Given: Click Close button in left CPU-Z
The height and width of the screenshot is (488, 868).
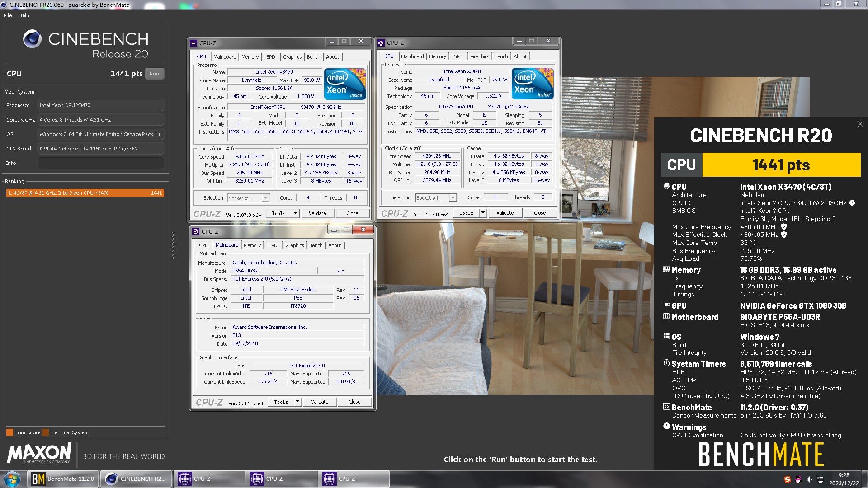Looking at the screenshot, I should 352,213.
